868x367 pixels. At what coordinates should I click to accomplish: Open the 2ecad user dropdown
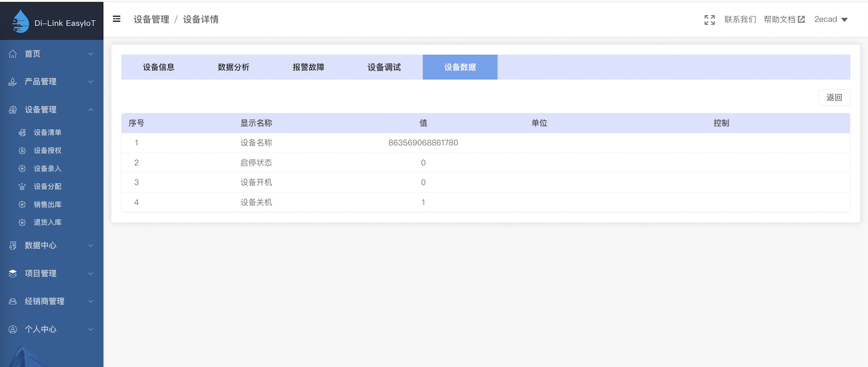831,20
